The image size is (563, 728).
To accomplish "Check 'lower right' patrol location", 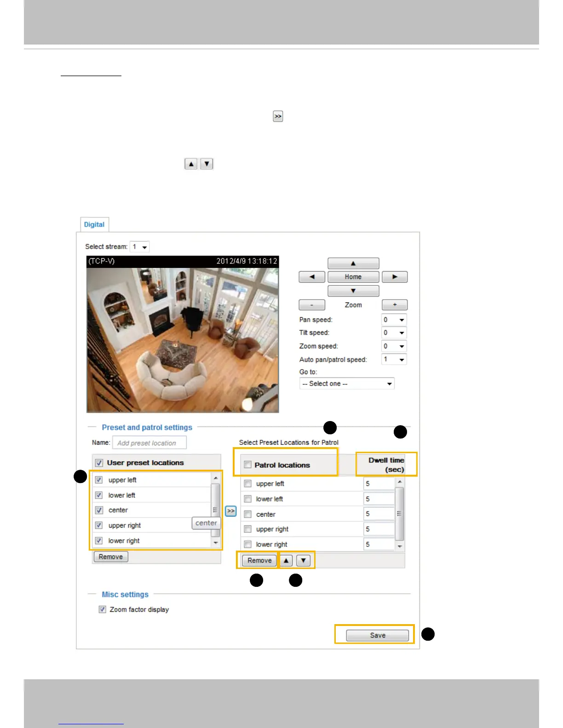I will pos(247,544).
